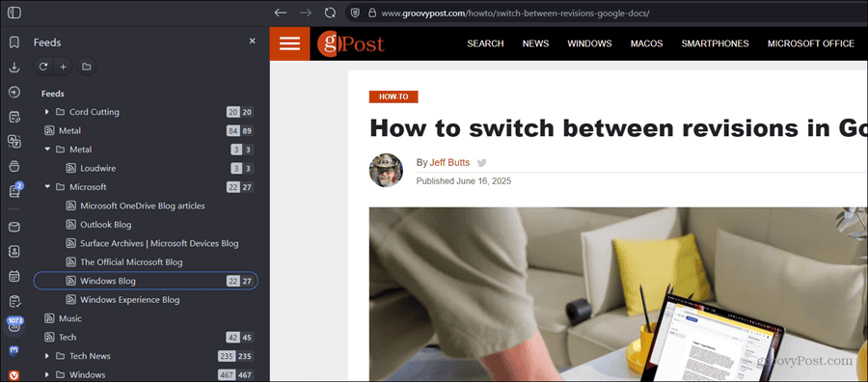
Task: Select Microsoft OneDrive Blog articles feed
Action: [147, 205]
